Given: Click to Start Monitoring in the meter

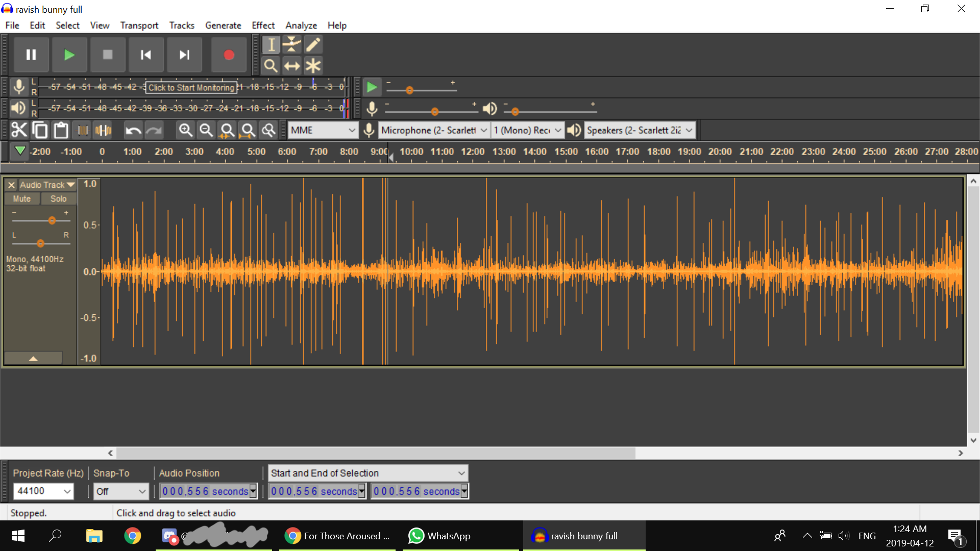Looking at the screenshot, I should [x=191, y=87].
